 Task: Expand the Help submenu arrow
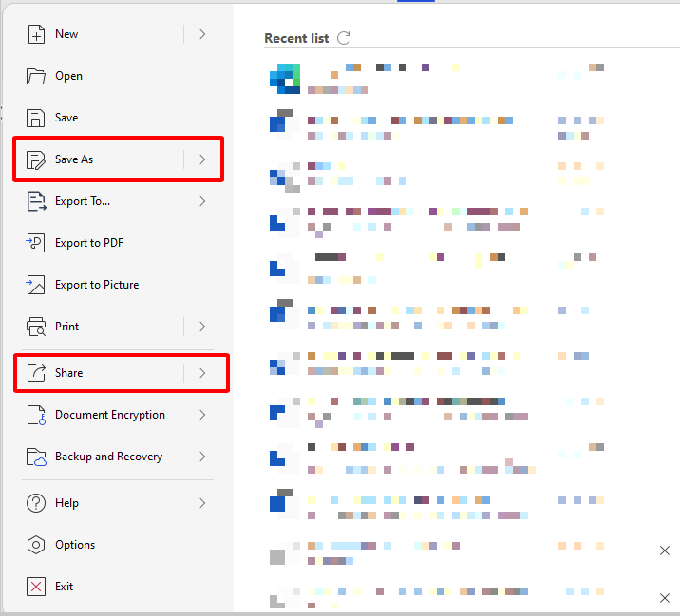coord(202,503)
